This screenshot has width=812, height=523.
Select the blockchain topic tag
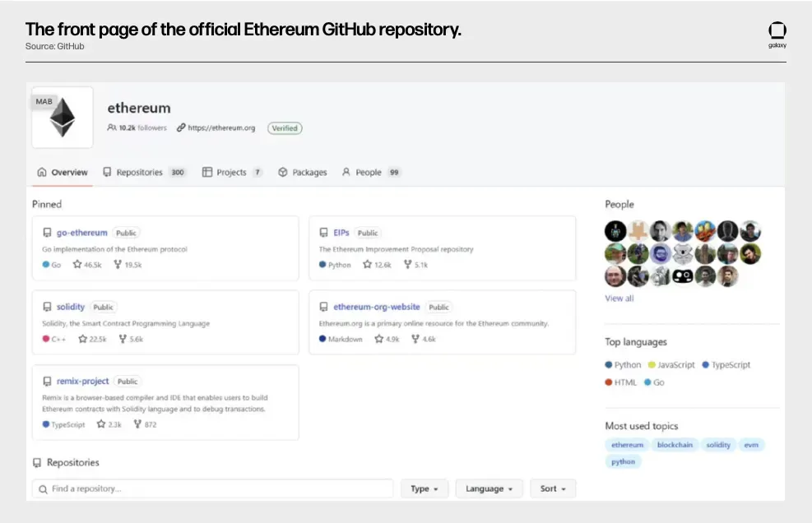pos(675,445)
